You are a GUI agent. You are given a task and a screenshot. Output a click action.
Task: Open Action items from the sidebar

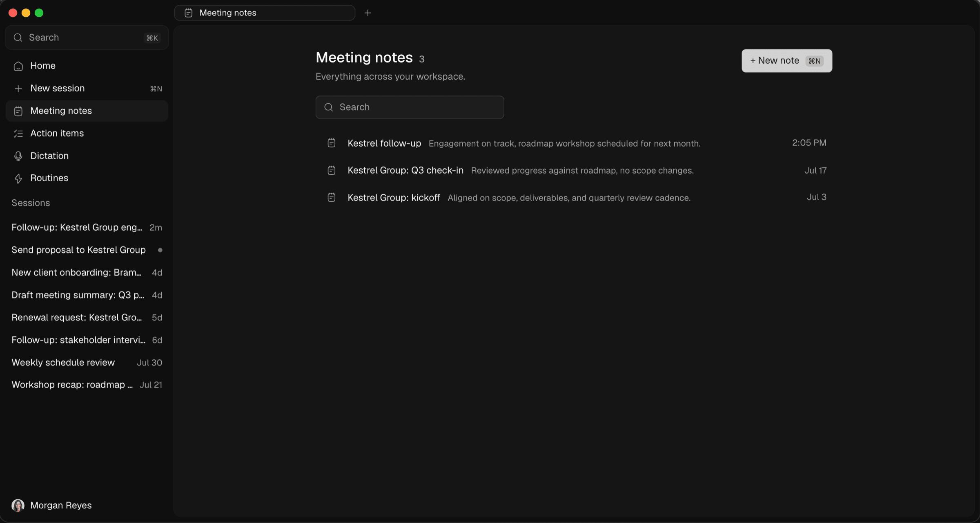tap(87, 133)
